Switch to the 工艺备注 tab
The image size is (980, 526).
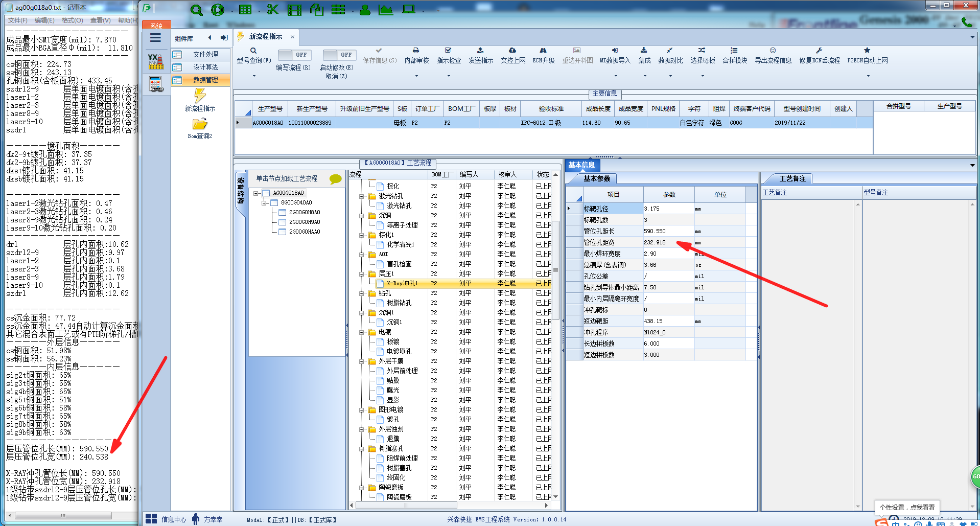(x=792, y=178)
